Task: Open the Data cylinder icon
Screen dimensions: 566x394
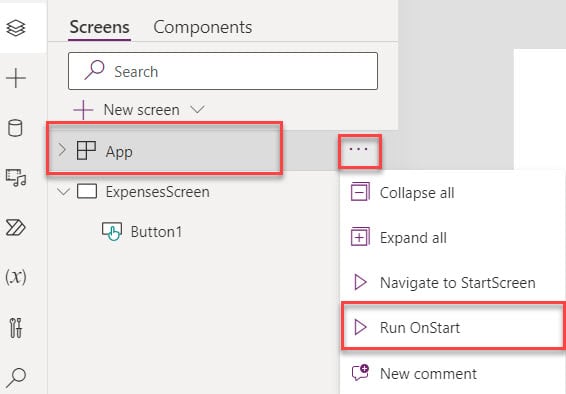Action: pos(15,128)
